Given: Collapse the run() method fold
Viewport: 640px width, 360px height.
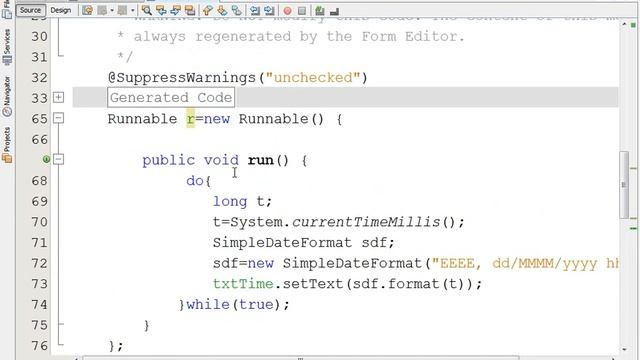Looking at the screenshot, I should (x=58, y=159).
